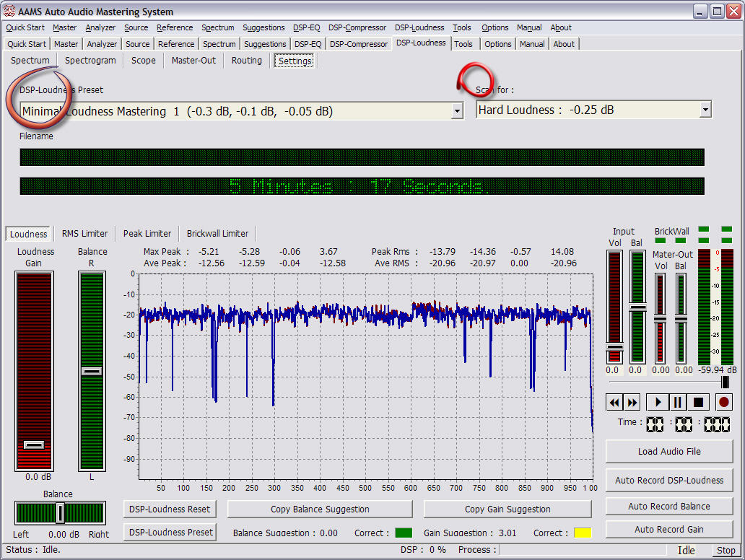Select the RMS Limiter tab

pyautogui.click(x=84, y=234)
